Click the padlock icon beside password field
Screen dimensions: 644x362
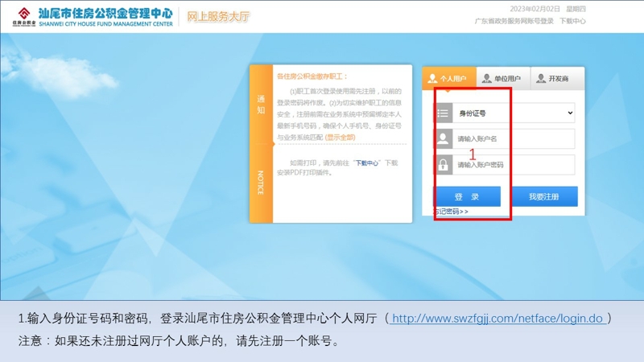click(443, 165)
